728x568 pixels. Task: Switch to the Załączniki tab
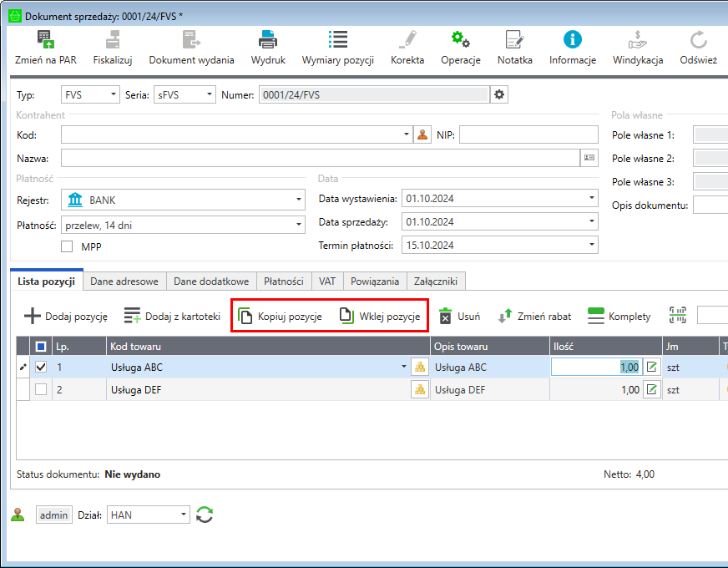coord(436,281)
